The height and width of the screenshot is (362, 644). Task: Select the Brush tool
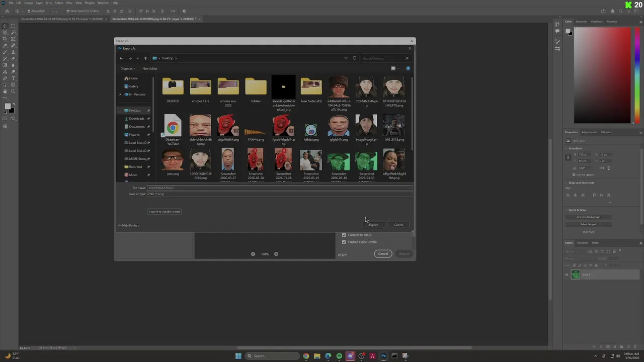coord(5,52)
